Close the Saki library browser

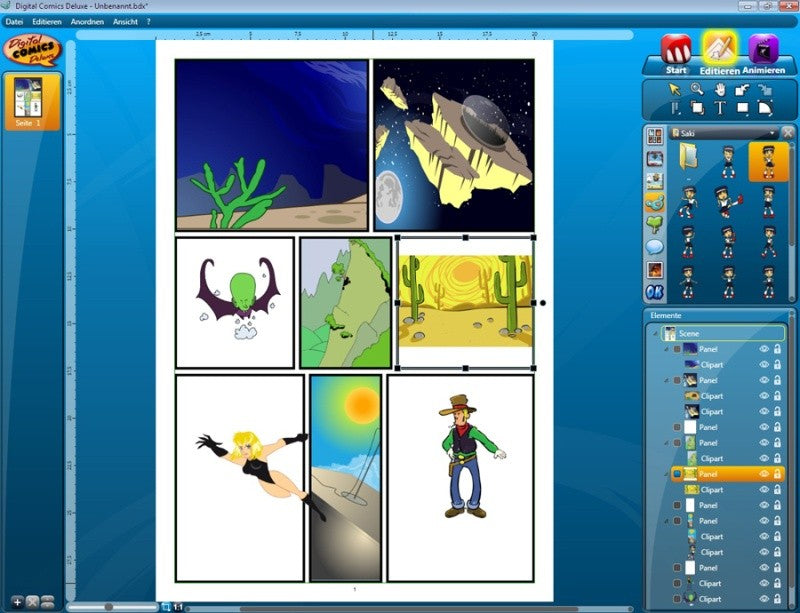click(x=788, y=133)
